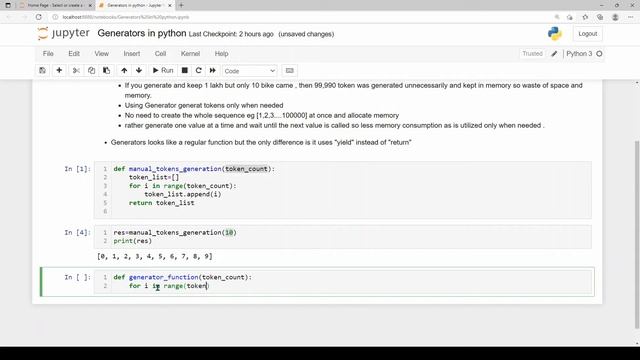Save notebook with the floppy disk icon
Viewport: 640px width, 360px height.
click(42, 71)
